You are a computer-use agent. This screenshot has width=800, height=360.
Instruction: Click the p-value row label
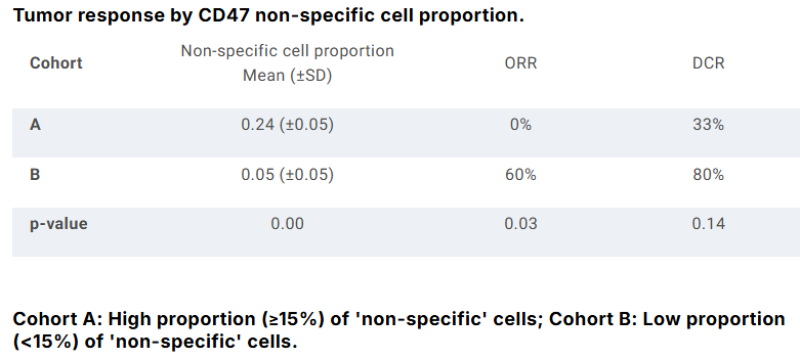point(59,224)
